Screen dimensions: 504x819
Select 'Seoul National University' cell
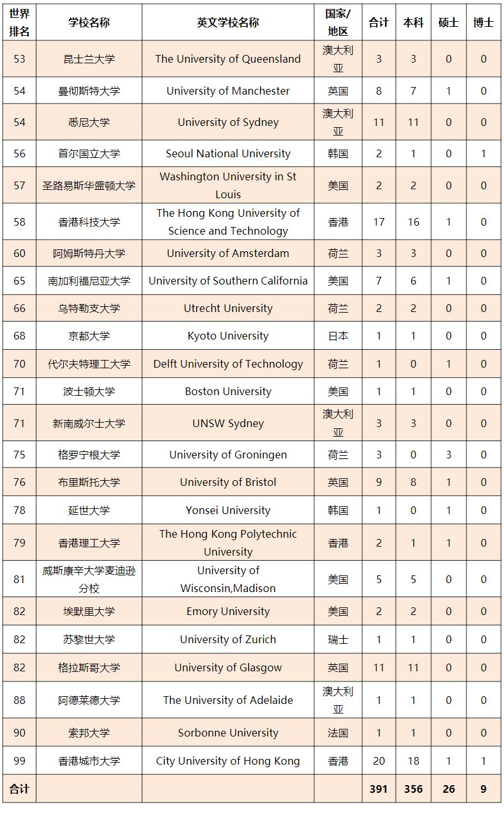[228, 153]
